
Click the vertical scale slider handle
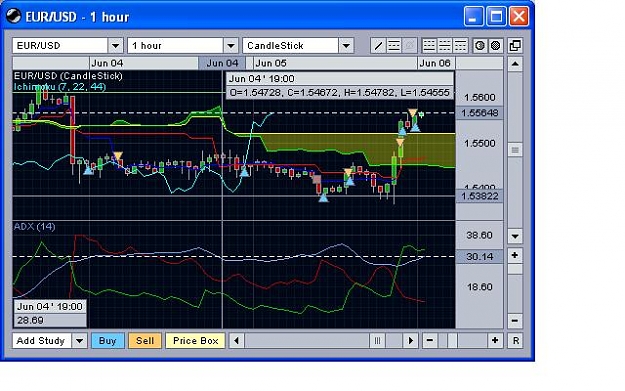[x=515, y=269]
